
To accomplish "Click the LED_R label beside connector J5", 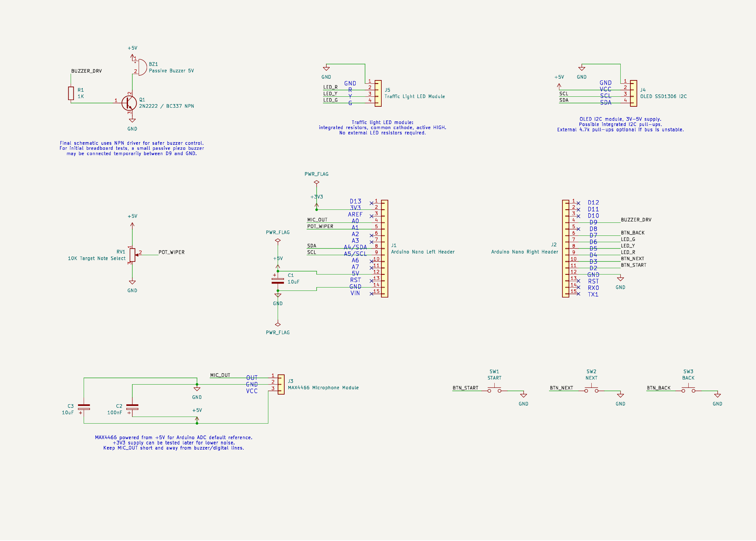I will [330, 87].
